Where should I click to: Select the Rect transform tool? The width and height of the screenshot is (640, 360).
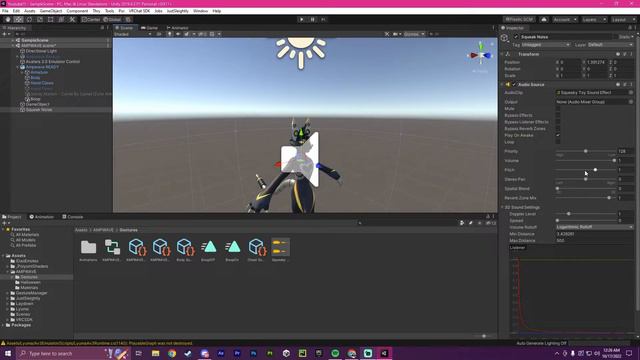pyautogui.click(x=51, y=19)
